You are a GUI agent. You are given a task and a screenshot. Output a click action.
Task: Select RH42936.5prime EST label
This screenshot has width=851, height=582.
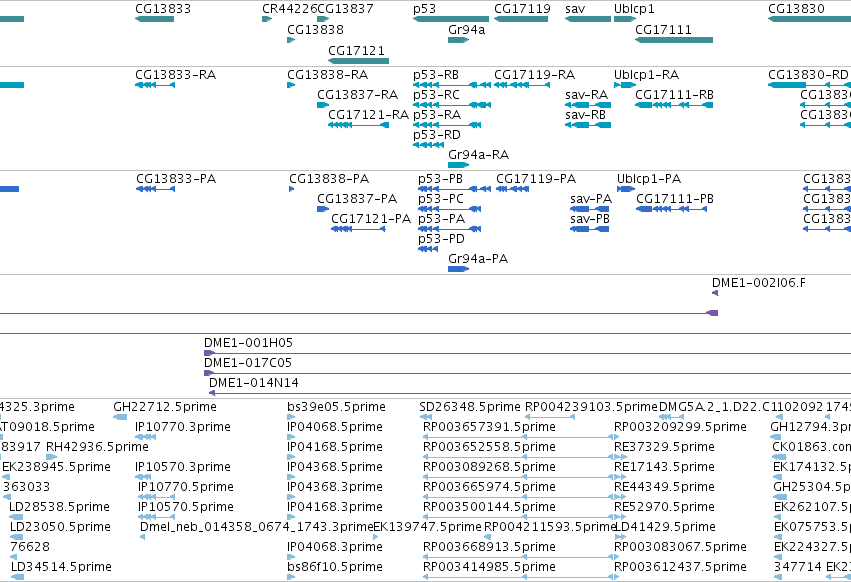97,447
